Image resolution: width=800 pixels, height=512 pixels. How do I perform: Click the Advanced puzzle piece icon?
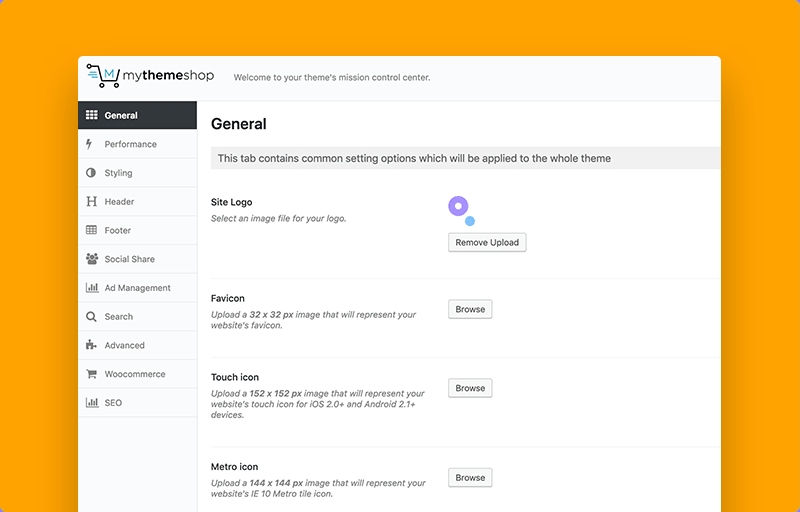pos(91,345)
